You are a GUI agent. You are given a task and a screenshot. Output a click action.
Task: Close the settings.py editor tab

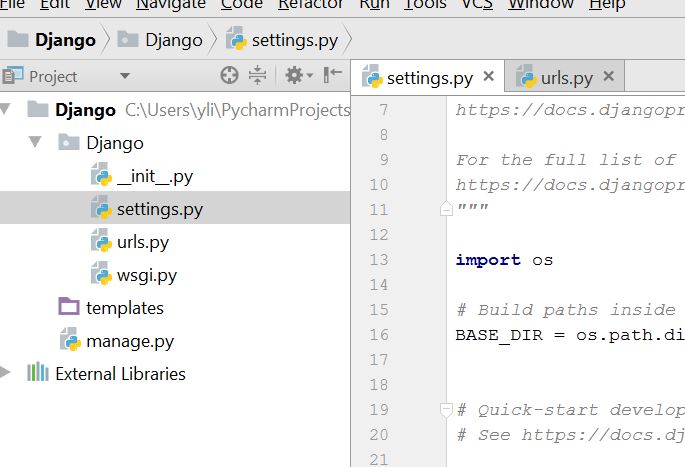coord(489,76)
